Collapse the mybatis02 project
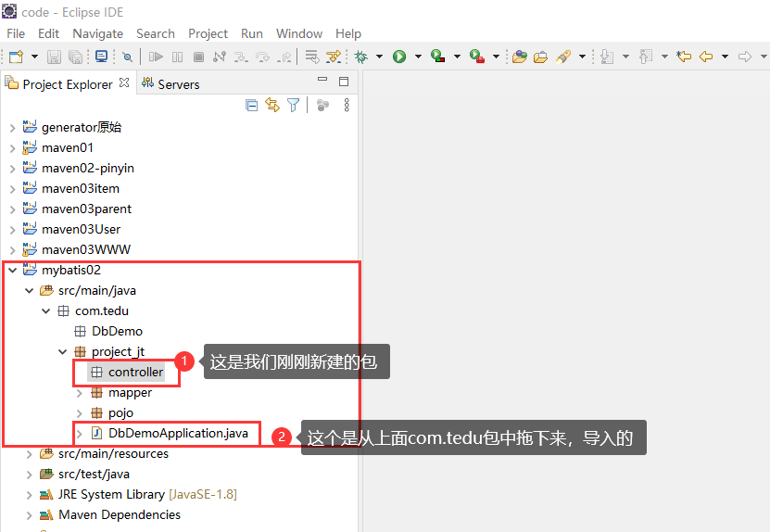 click(13, 271)
